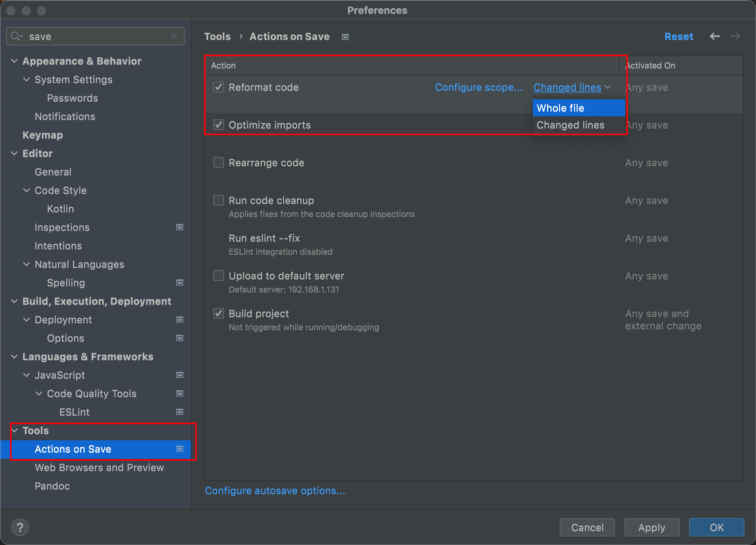Click project settings icon next to JavaScript
This screenshot has width=756, height=545.
[x=180, y=375]
